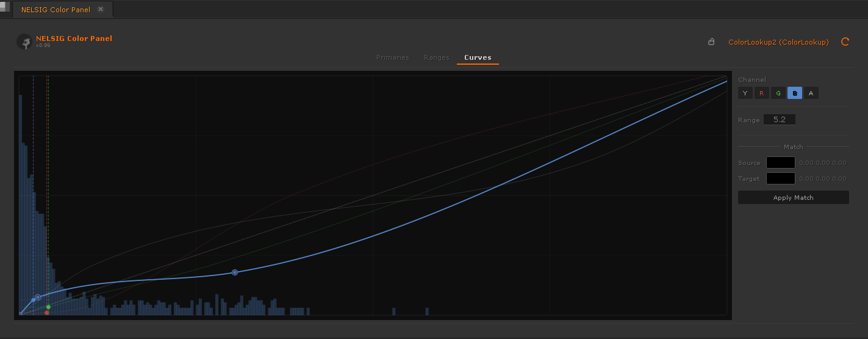Click the Channel label
868x339 pixels.
pos(751,79)
